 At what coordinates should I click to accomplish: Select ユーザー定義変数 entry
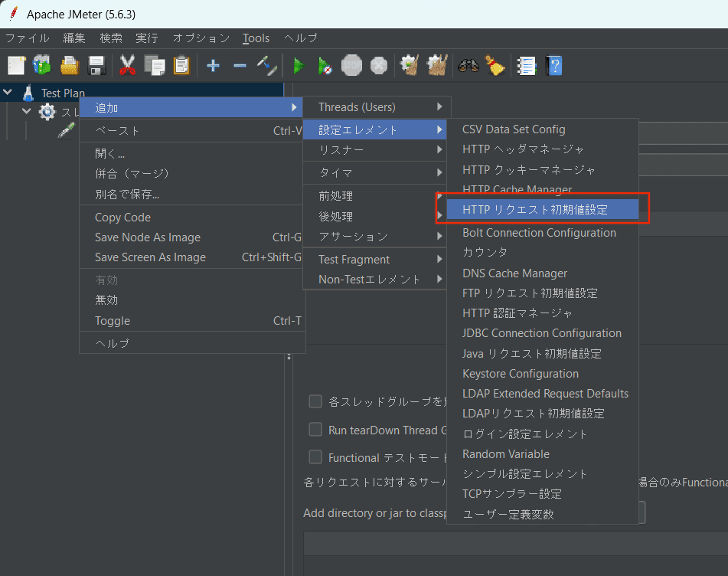click(x=543, y=514)
